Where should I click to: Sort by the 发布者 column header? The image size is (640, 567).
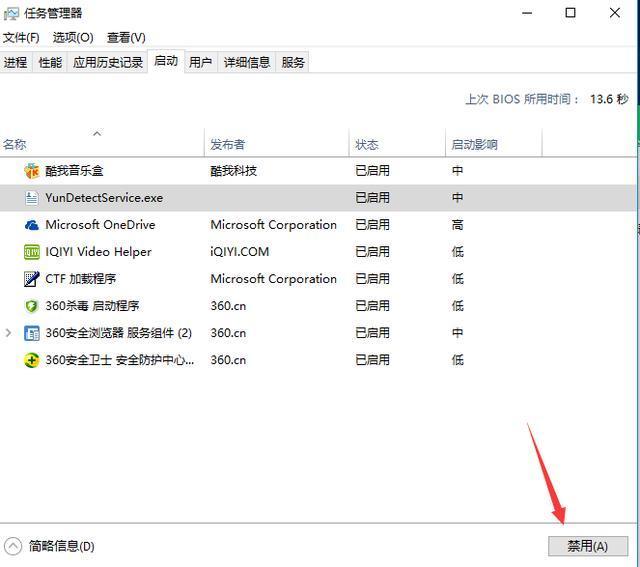coord(277,142)
